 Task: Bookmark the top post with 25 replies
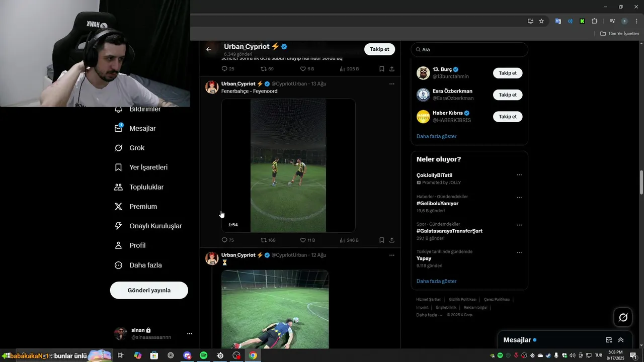click(x=382, y=69)
